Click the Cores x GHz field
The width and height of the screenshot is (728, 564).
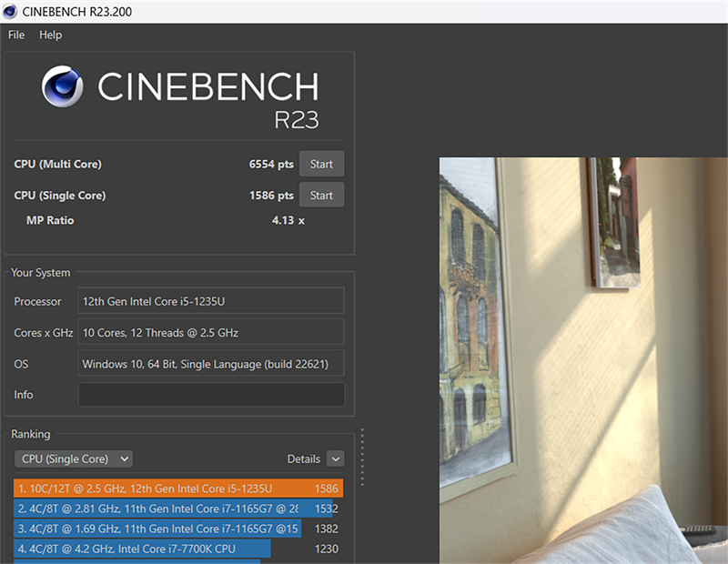[211, 332]
